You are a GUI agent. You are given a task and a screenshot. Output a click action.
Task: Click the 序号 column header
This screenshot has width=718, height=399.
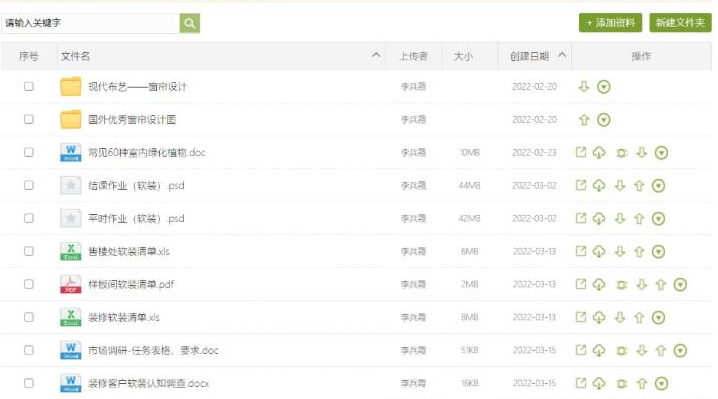pos(28,56)
